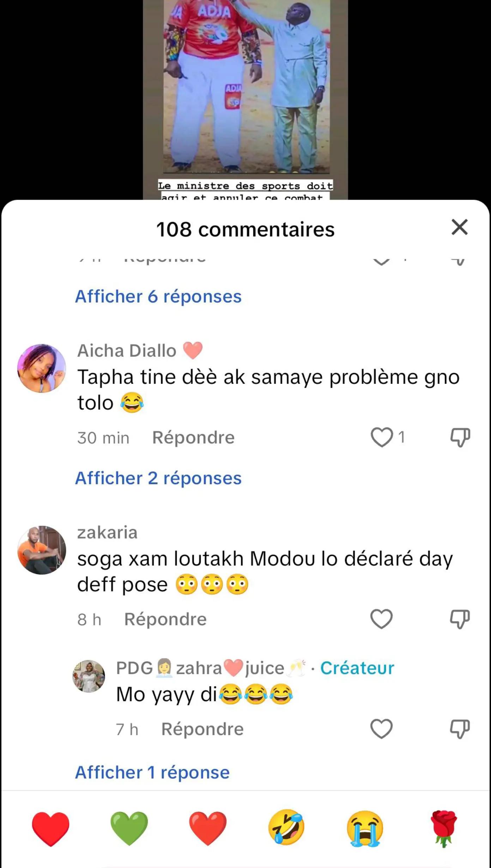Open zakaria's profile picture
Image resolution: width=491 pixels, height=868 pixels.
pos(42,550)
